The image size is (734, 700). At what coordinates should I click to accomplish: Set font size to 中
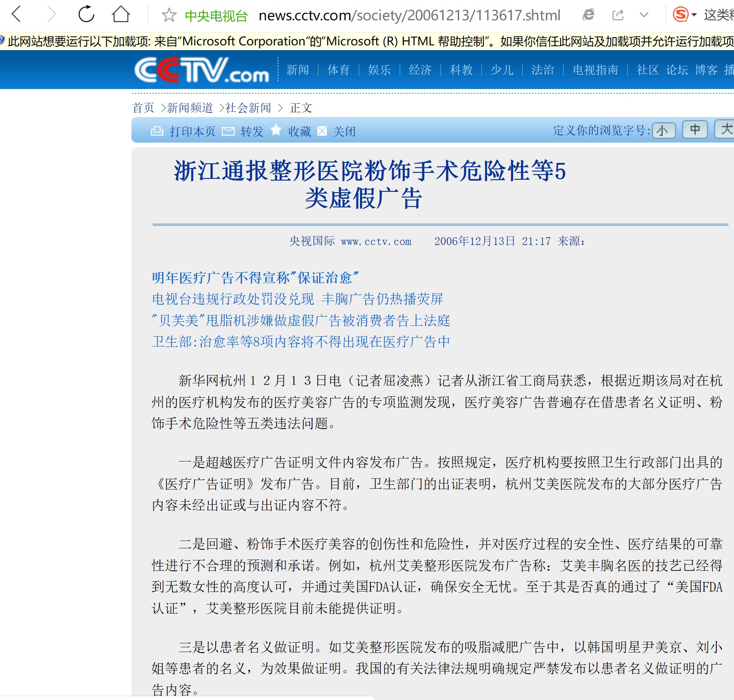click(x=695, y=129)
